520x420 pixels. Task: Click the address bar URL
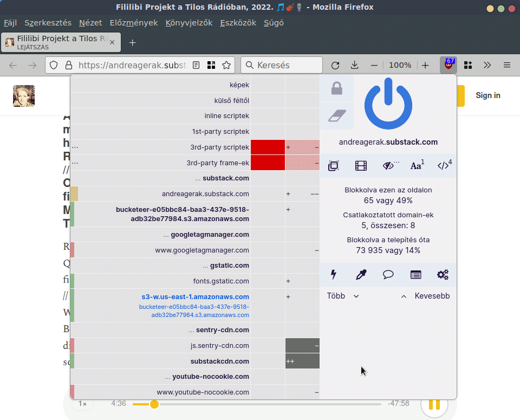(x=133, y=65)
